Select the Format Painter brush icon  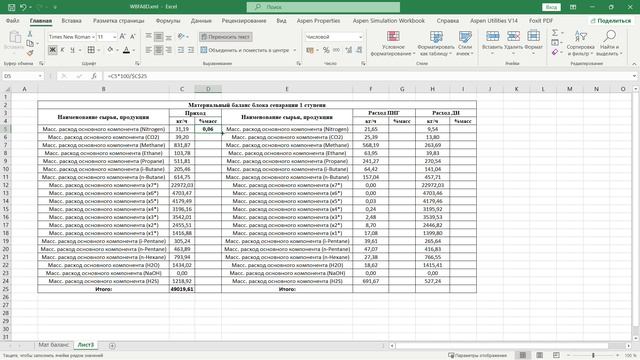30,53
